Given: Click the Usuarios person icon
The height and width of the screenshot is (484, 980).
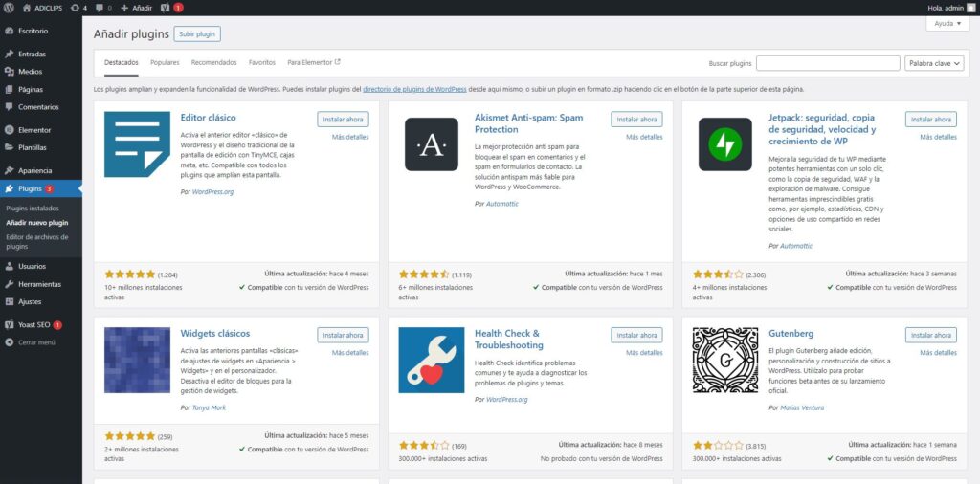Looking at the screenshot, I should pos(9,266).
